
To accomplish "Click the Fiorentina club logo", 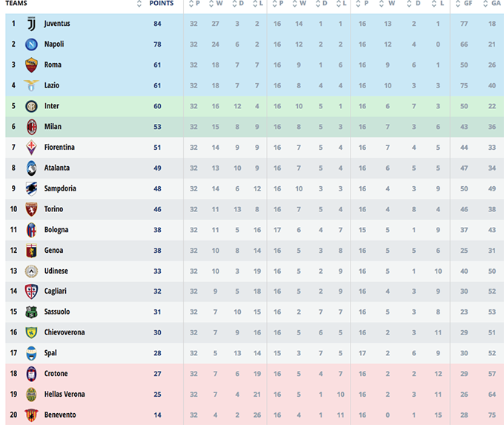I will tap(31, 147).
